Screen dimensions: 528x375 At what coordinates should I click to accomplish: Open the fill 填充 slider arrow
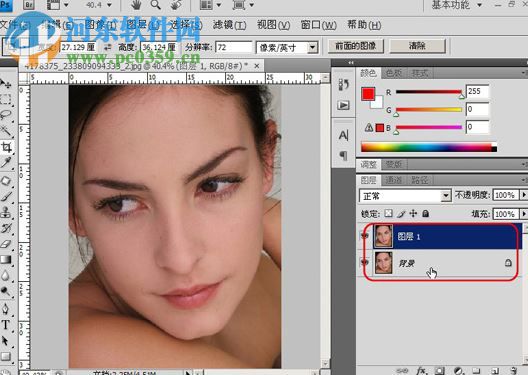(x=524, y=214)
